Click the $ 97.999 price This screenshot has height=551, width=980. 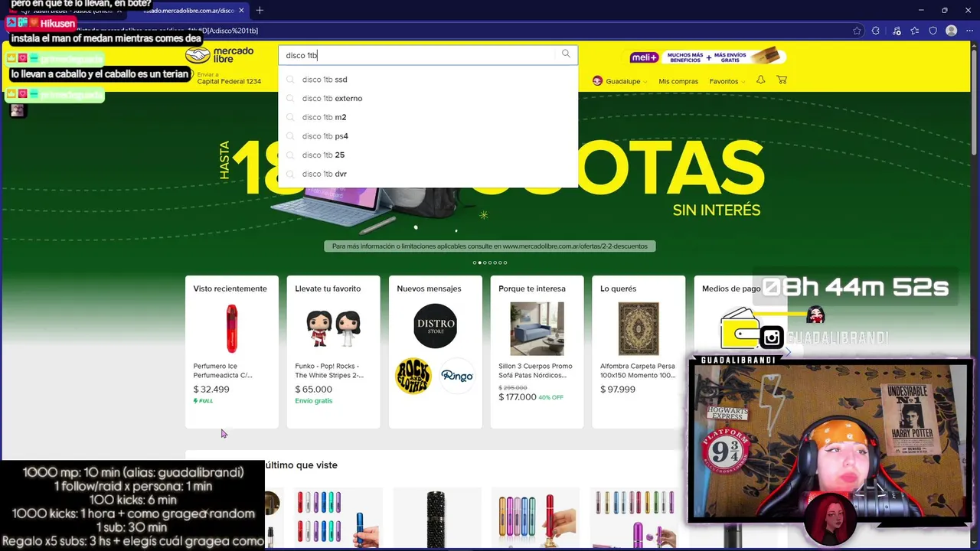pos(618,390)
